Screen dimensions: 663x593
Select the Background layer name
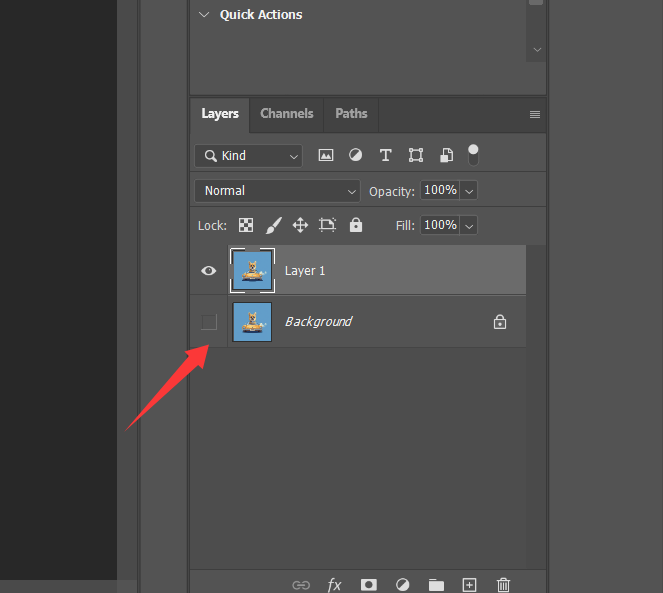[x=318, y=322]
